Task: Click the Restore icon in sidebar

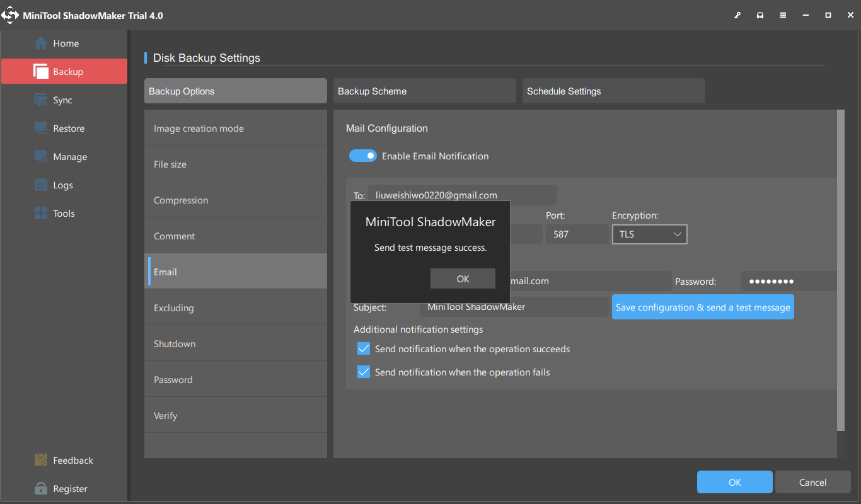Action: (x=41, y=129)
